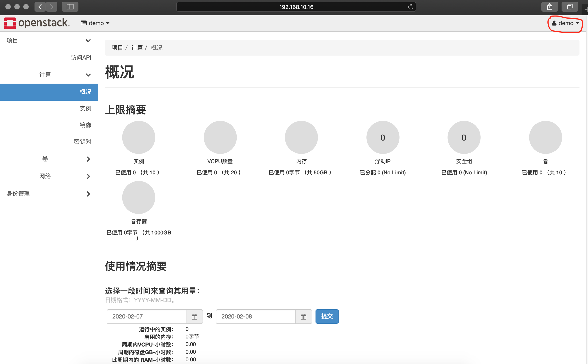Click the 周期内VCPU-小时数 label

pyautogui.click(x=147, y=345)
